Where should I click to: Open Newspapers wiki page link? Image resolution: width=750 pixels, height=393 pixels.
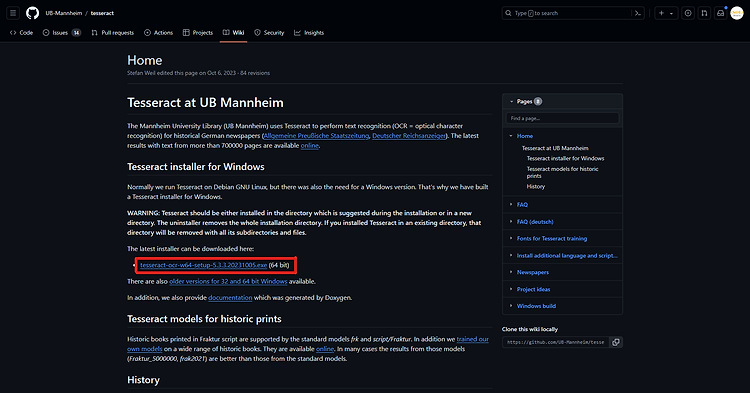[533, 272]
